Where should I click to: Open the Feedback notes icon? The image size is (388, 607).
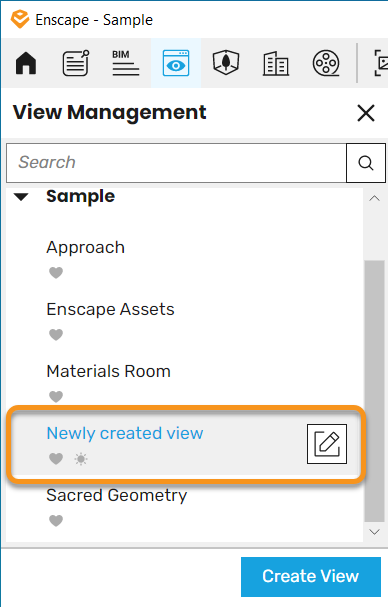(76, 63)
